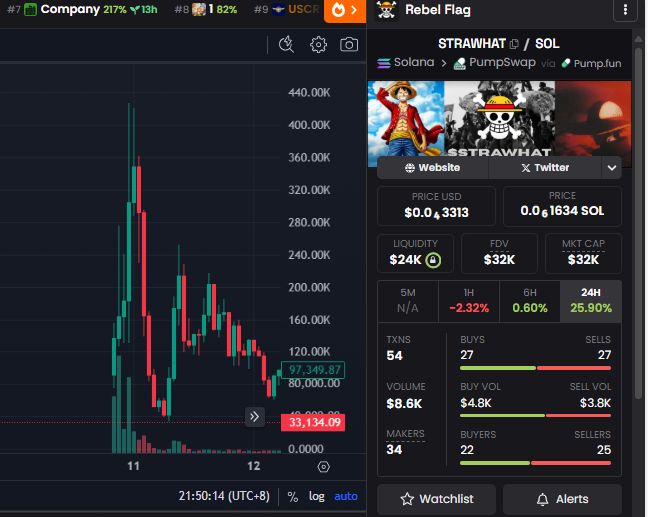648x517 pixels.
Task: Click the VOLUME $8.6K value
Action: point(404,404)
